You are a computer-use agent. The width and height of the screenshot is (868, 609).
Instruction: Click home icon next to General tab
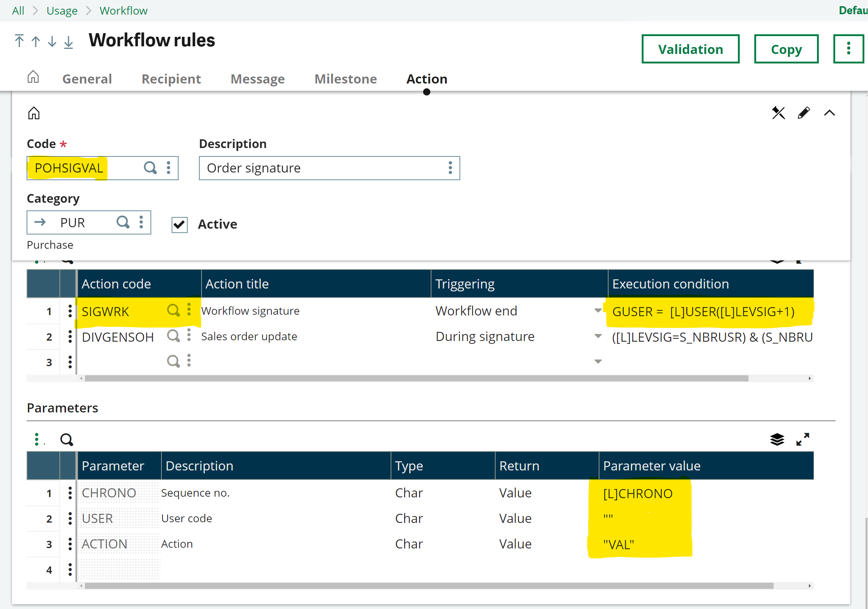coord(33,77)
